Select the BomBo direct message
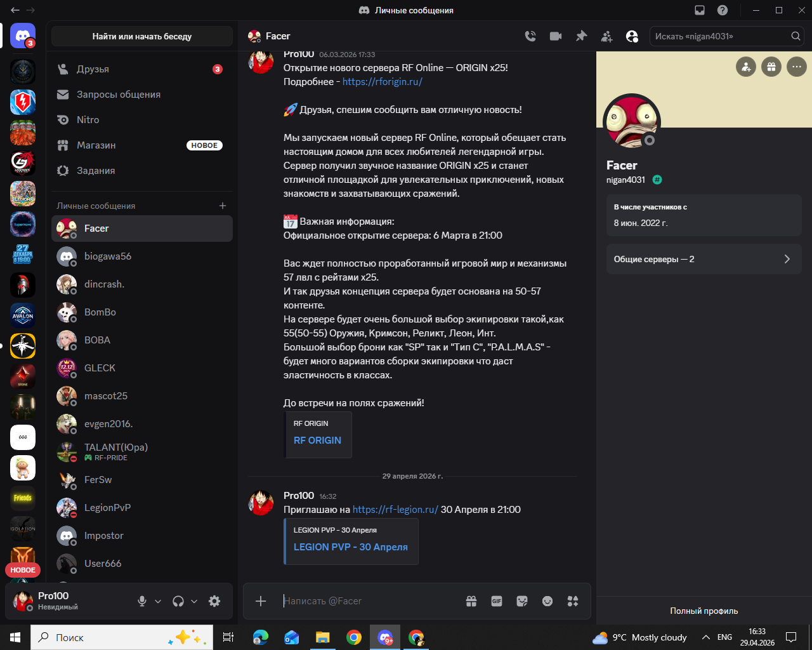812x650 pixels. click(x=142, y=312)
